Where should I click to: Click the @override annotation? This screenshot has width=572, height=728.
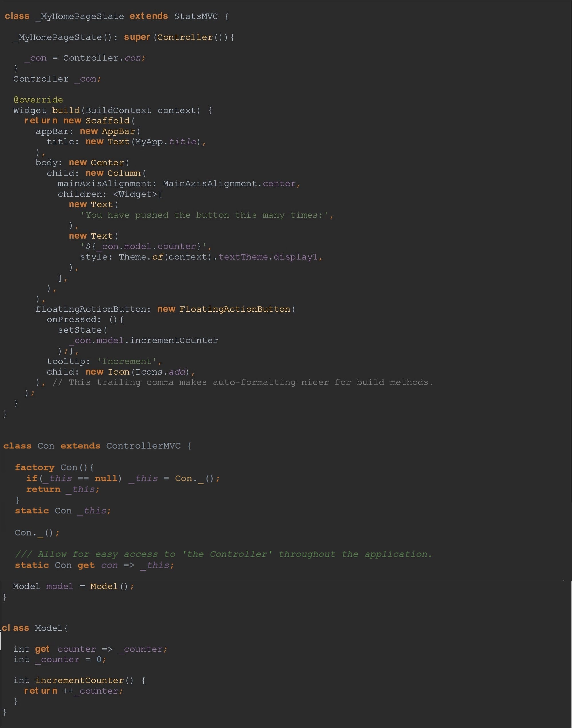coord(38,100)
